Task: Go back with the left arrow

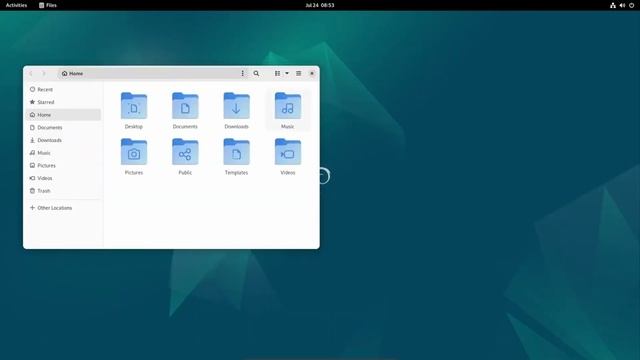Action: pos(31,73)
